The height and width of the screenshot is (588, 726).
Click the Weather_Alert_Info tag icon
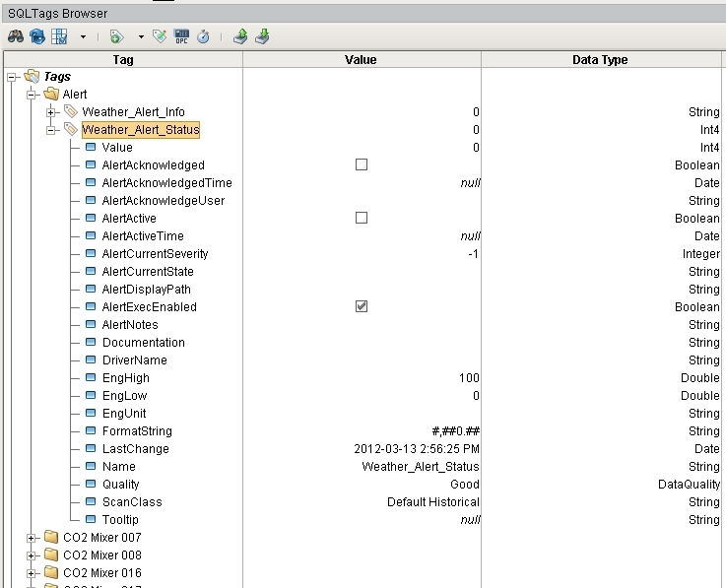[71, 111]
